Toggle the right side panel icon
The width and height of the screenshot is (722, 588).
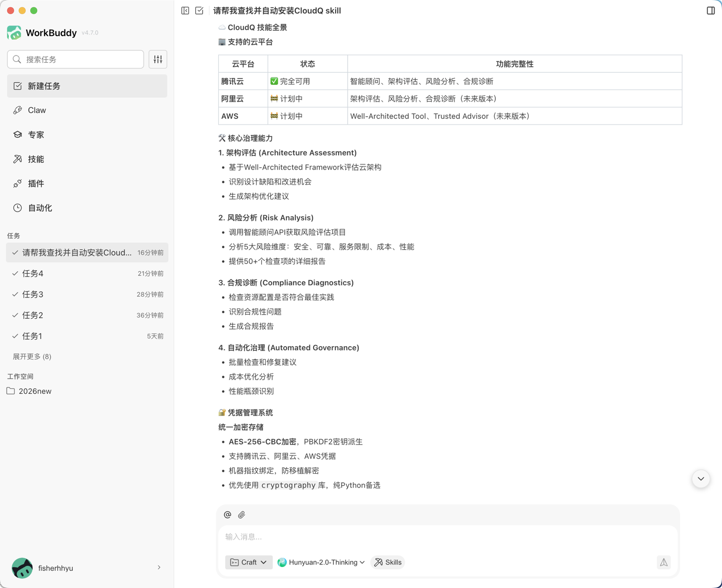[x=710, y=10]
